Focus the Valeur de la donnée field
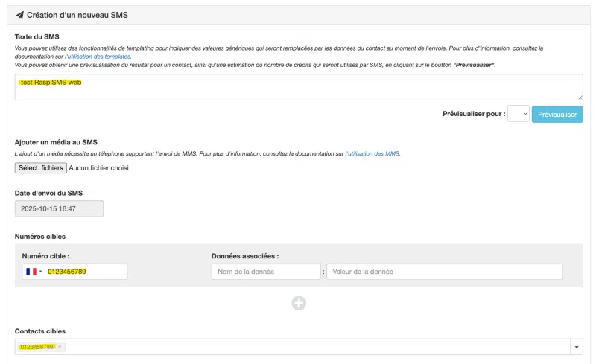596x364 pixels. (x=444, y=272)
